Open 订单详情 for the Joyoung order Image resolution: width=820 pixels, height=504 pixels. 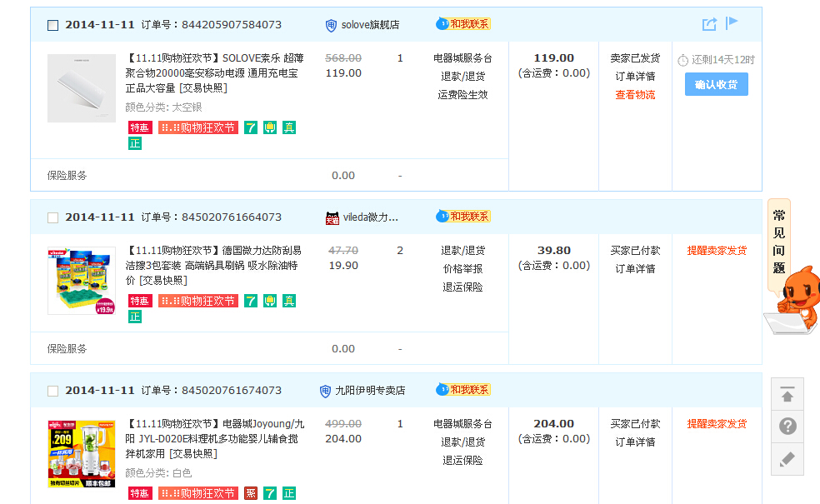[635, 442]
